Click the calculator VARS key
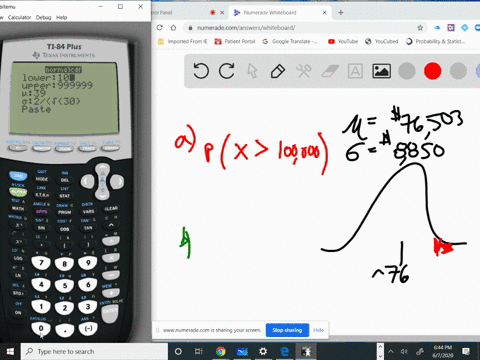Screen dimensions: 480x360 (88, 211)
